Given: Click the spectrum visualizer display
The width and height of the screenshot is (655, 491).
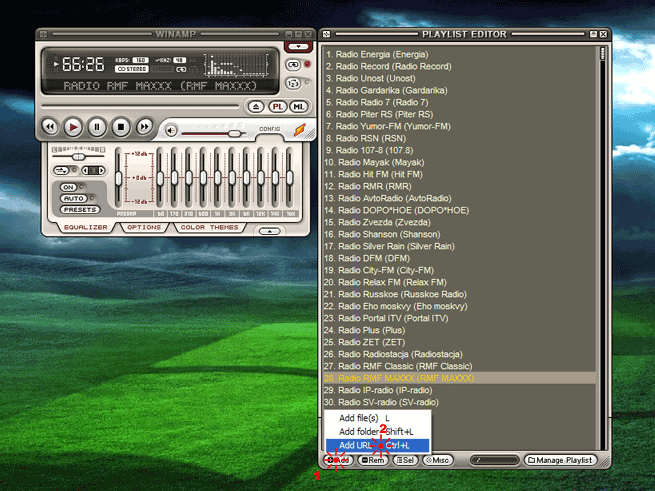Looking at the screenshot, I should (x=236, y=65).
